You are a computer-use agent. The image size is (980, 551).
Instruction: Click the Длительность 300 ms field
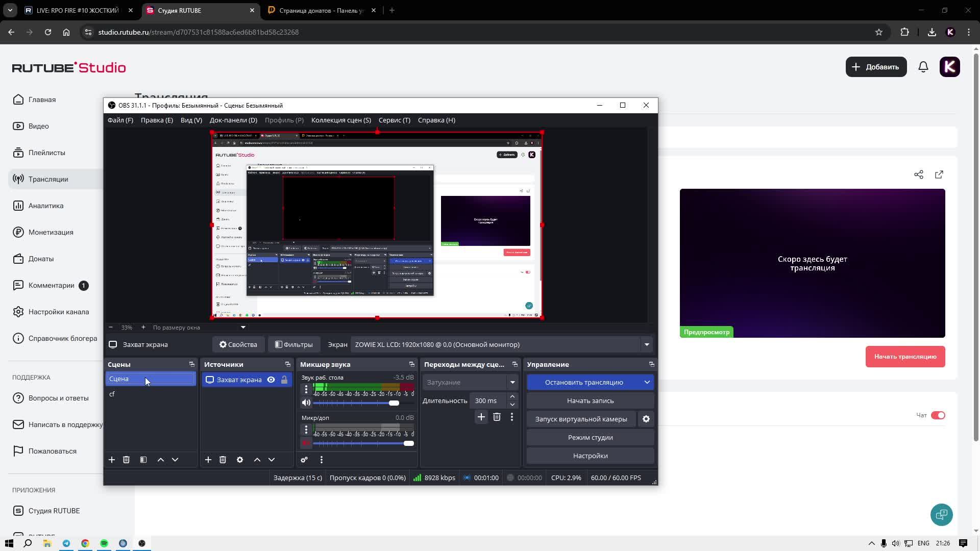coord(487,400)
